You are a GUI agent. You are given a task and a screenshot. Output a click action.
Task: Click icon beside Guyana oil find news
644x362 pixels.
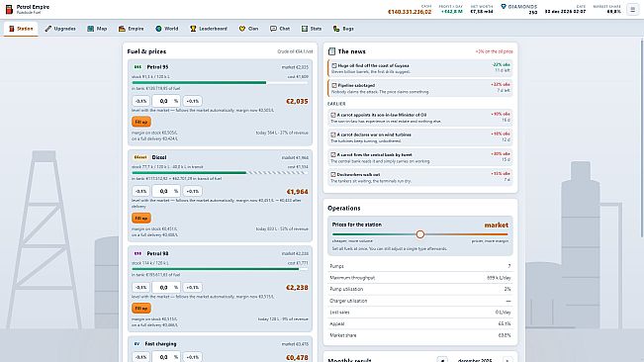[x=334, y=65]
